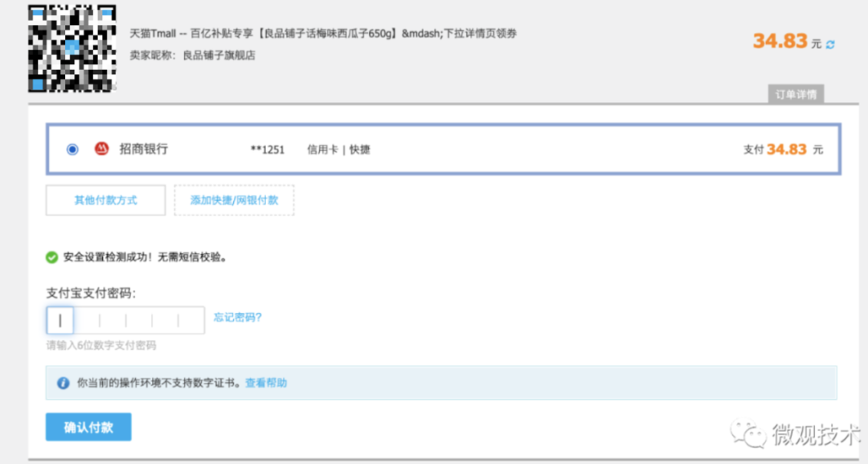Click the 招商银行 bank name text
This screenshot has height=464, width=868.
point(144,149)
